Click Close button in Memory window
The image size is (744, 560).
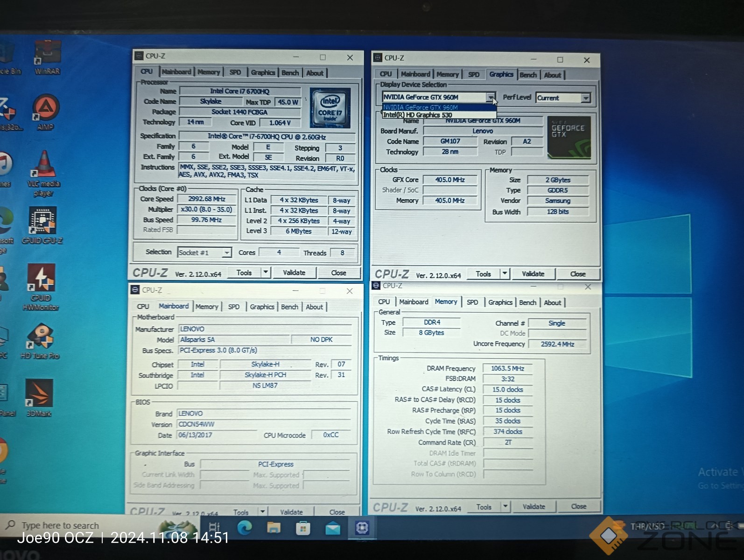tap(578, 506)
